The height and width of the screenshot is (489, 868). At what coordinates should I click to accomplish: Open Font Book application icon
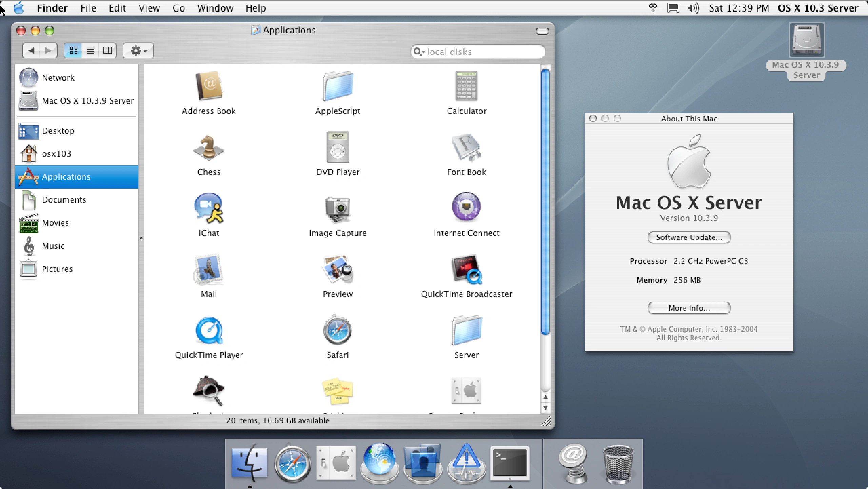tap(466, 148)
